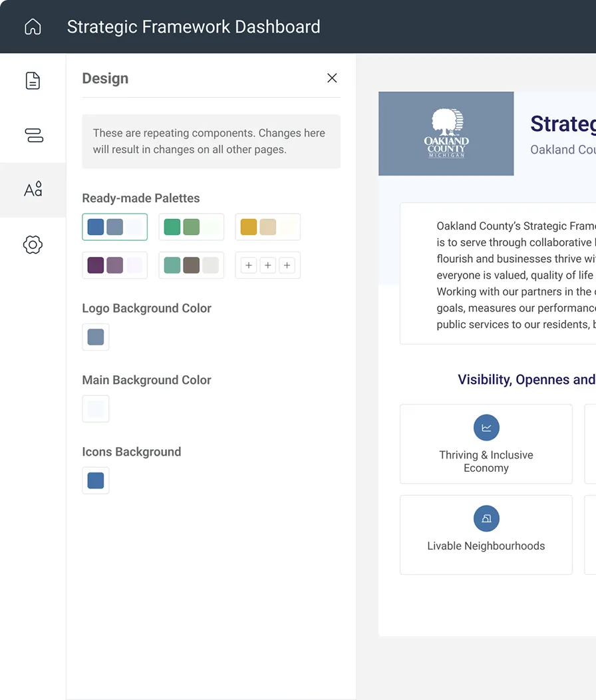Click the Logo Background Color label
596x700 pixels.
[146, 308]
